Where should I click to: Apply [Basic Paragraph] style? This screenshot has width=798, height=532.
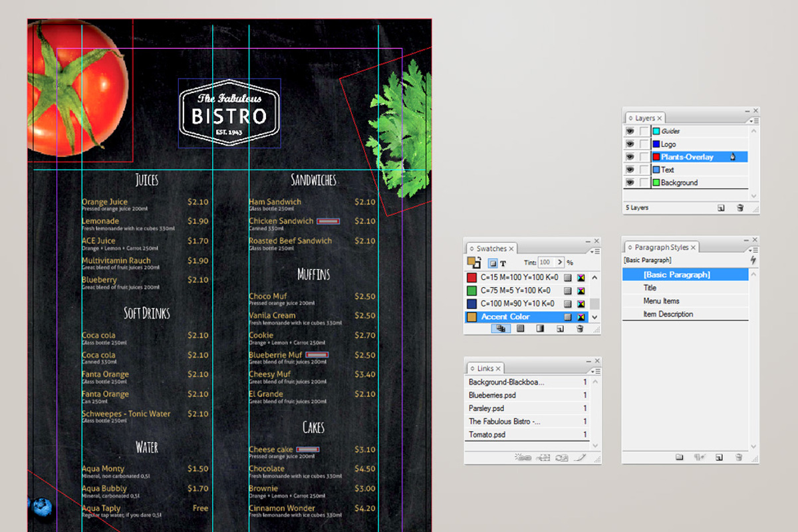(x=686, y=275)
